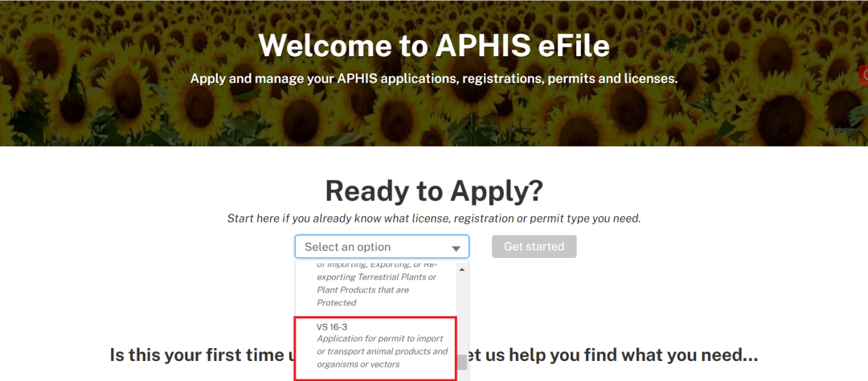
Task: Click the 'Welcome to APHIS eFile' heading
Action: coord(434,45)
